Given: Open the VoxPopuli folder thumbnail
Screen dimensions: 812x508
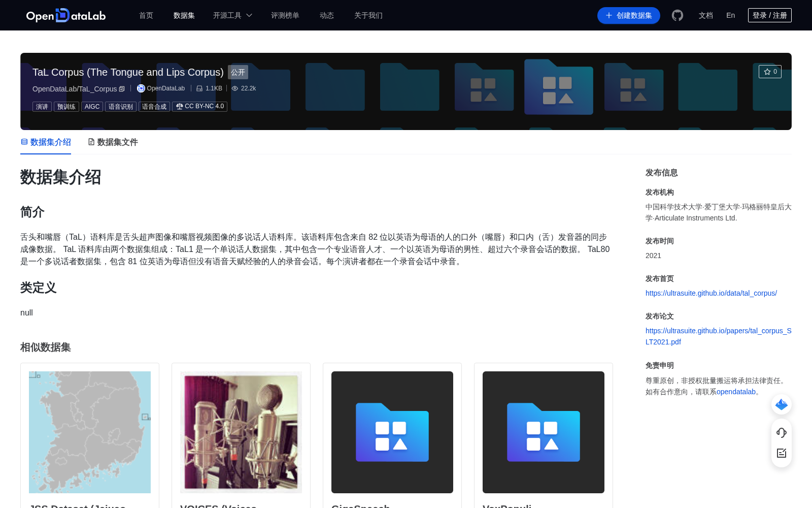Looking at the screenshot, I should click(x=544, y=432).
